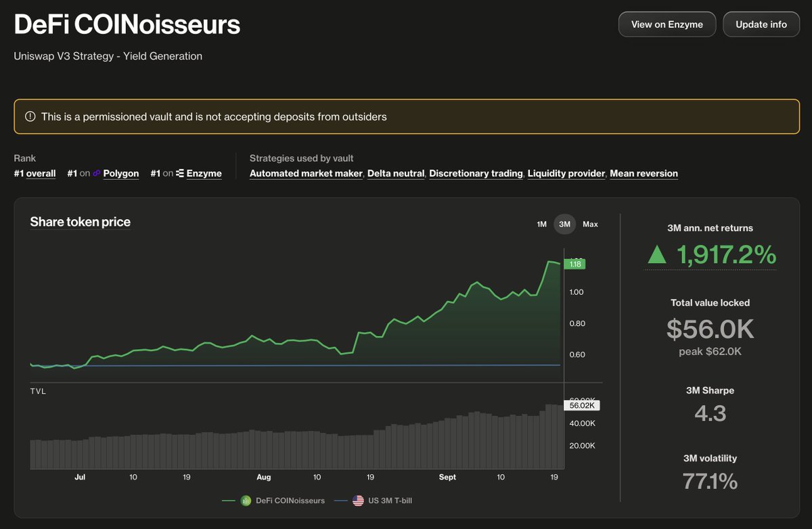
Task: Click the Jul label on the time axis
Action: point(80,477)
